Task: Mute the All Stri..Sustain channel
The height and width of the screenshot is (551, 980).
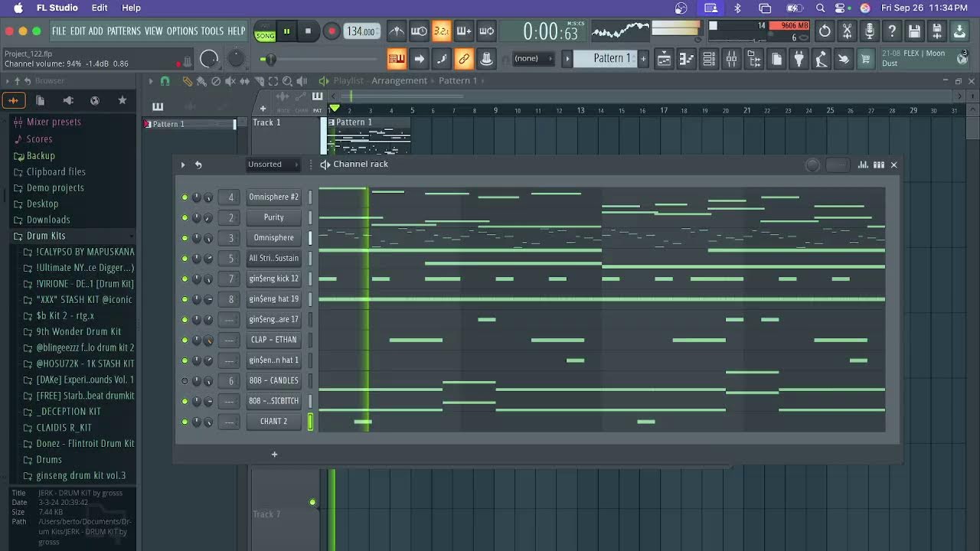Action: coord(185,259)
